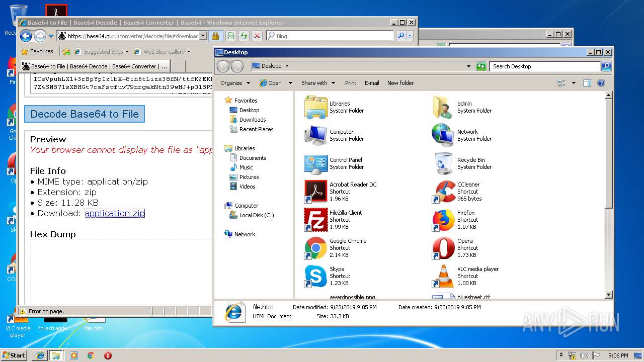
Task: Open the Google Chrome shortcut in Explorer
Action: pos(316,248)
